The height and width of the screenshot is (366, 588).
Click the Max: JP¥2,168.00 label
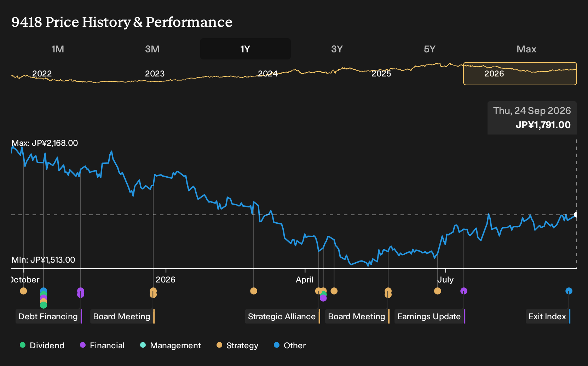tap(45, 143)
